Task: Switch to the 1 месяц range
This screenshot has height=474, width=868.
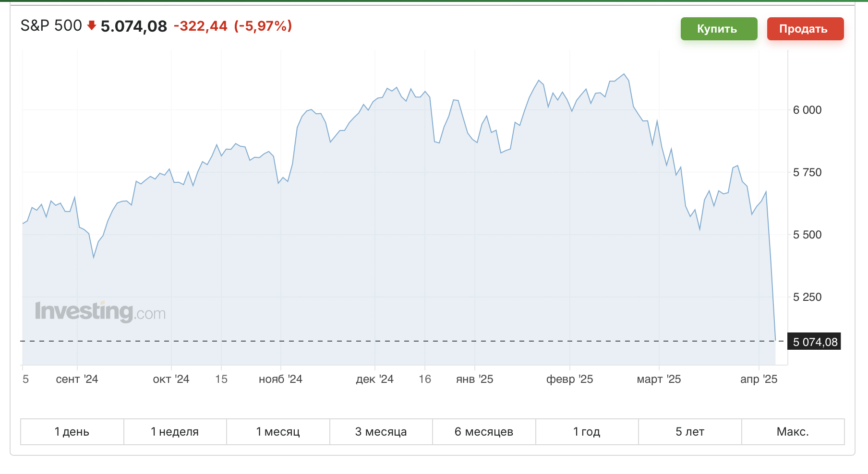Action: click(278, 432)
